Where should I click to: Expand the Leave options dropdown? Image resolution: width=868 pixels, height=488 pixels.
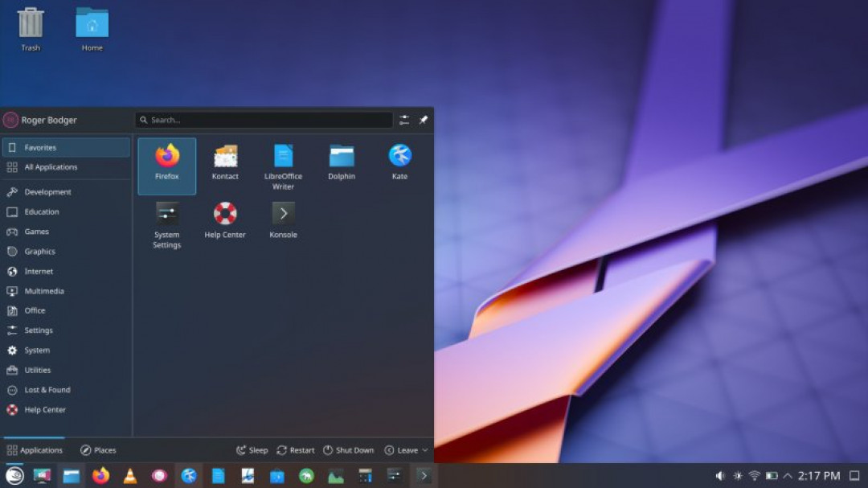(407, 450)
